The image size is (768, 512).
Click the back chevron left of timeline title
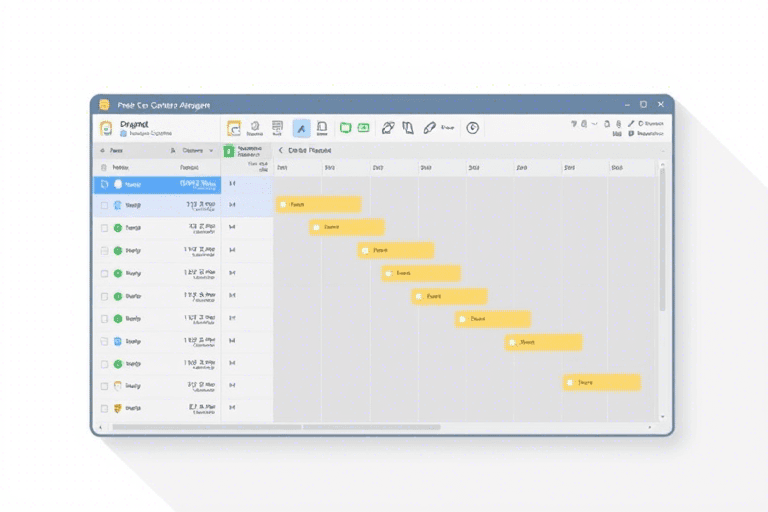[281, 151]
